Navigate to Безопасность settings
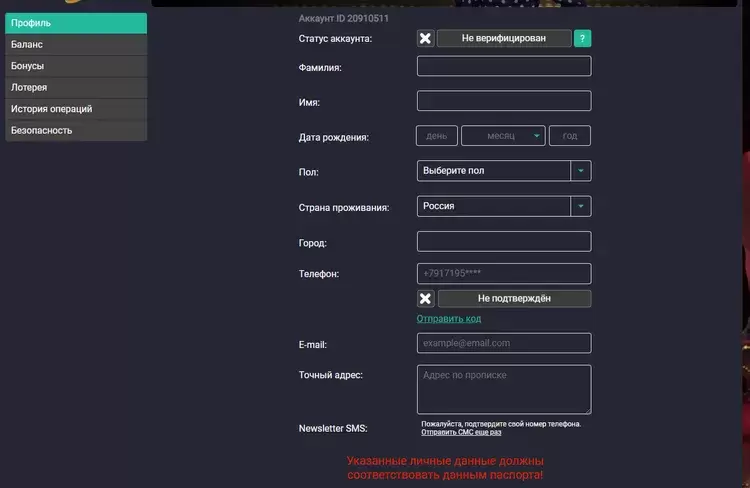Image resolution: width=750 pixels, height=488 pixels. tap(76, 130)
